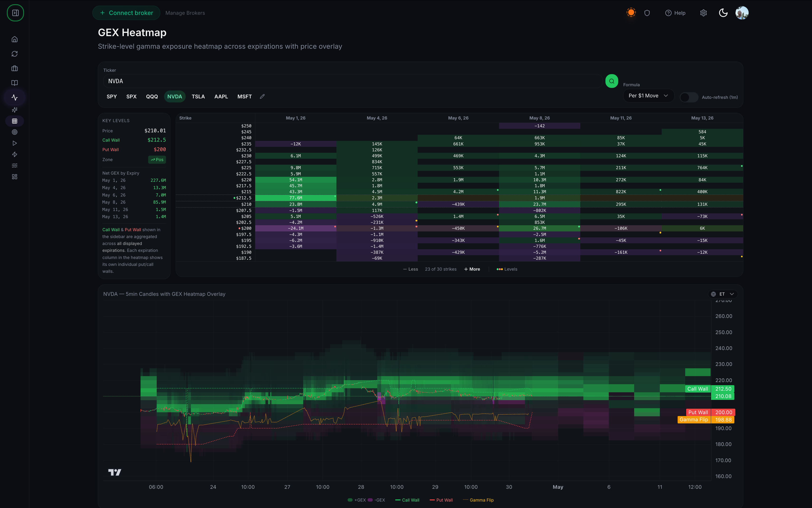Click the 54.1M heatmap cell
Image resolution: width=812 pixels, height=508 pixels.
296,180
